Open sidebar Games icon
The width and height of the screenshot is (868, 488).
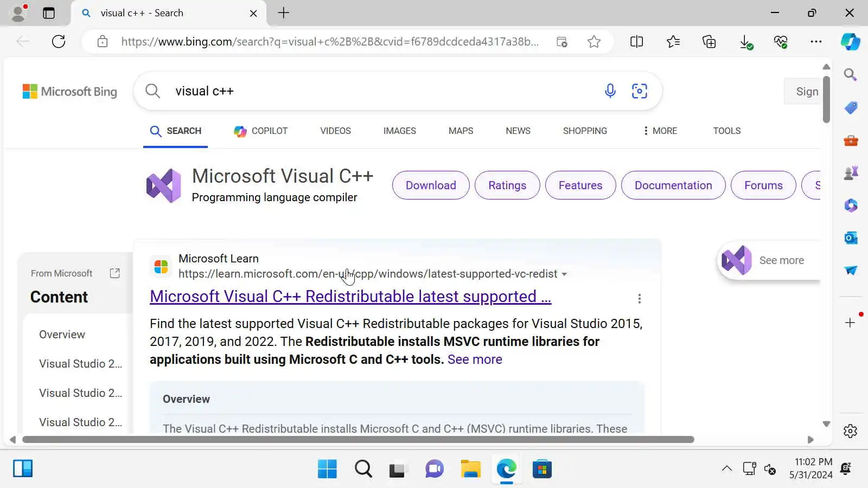851,173
